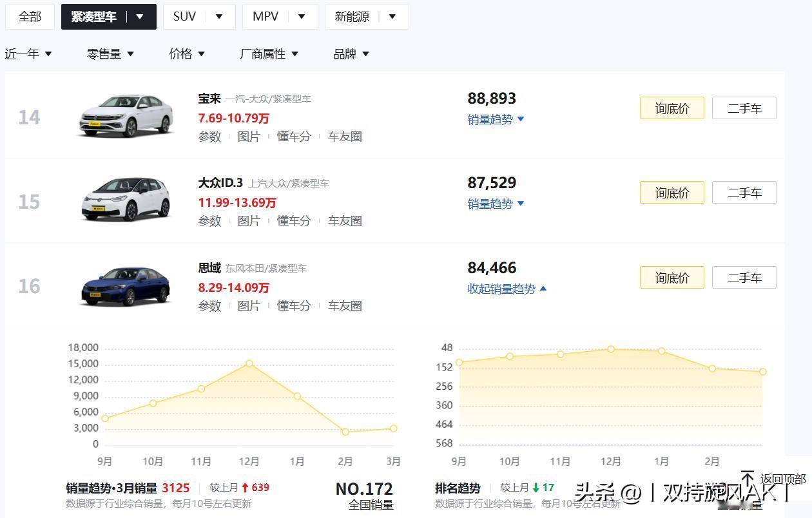Open the 思域 model name link
Screen dimensions: 812x518
[209, 268]
